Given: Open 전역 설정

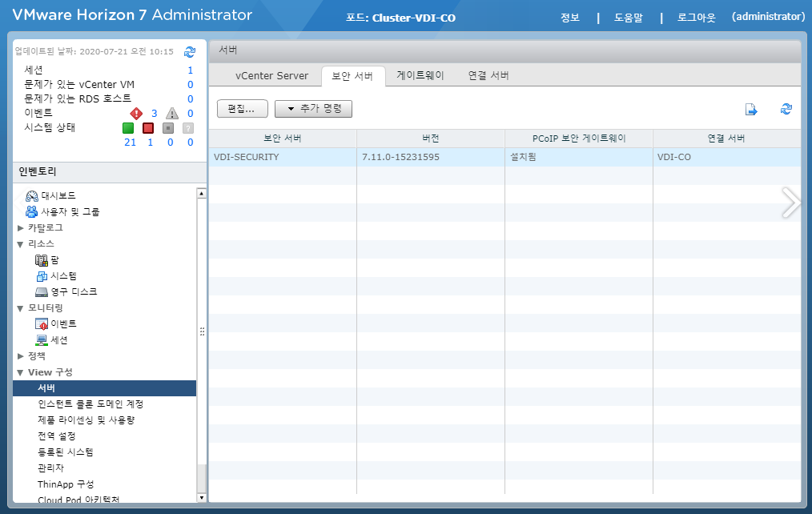Looking at the screenshot, I should pyautogui.click(x=56, y=436).
